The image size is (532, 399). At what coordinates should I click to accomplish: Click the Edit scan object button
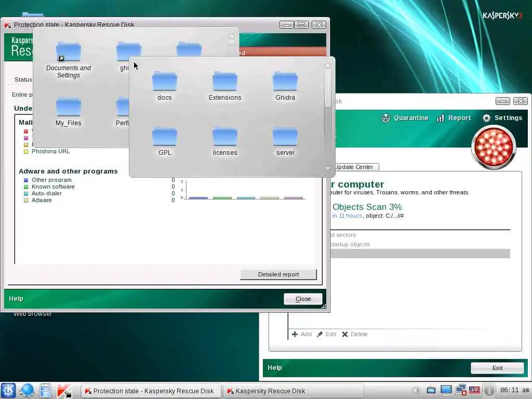click(x=326, y=334)
